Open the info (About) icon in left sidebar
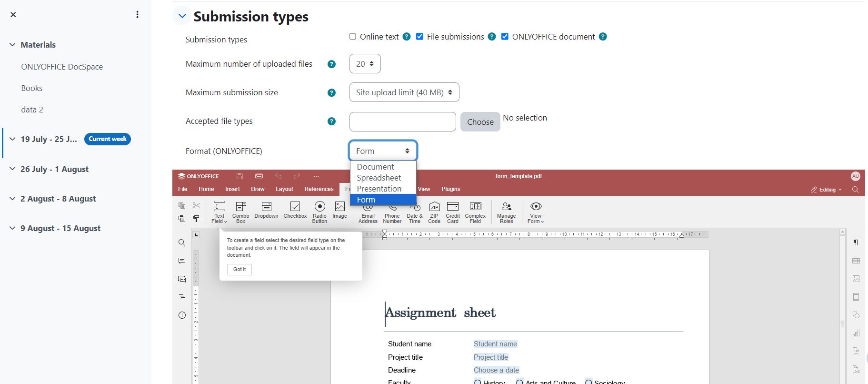This screenshot has width=868, height=384. (182, 315)
